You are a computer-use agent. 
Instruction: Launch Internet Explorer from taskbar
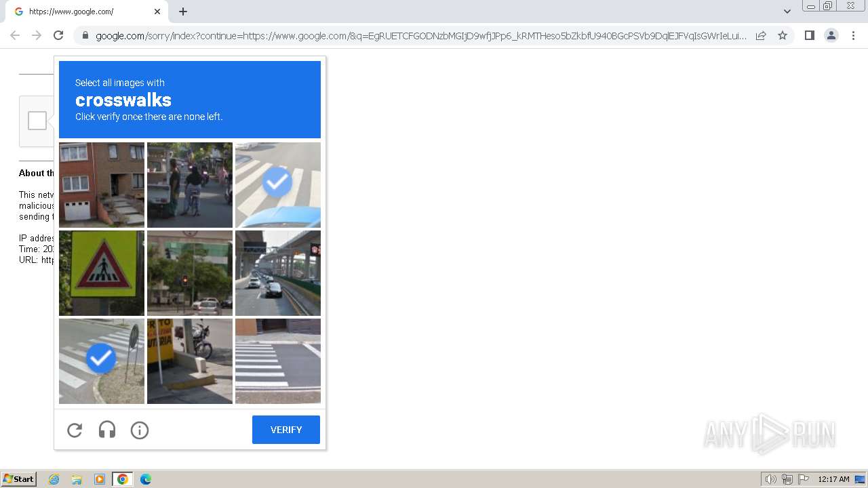coord(54,479)
